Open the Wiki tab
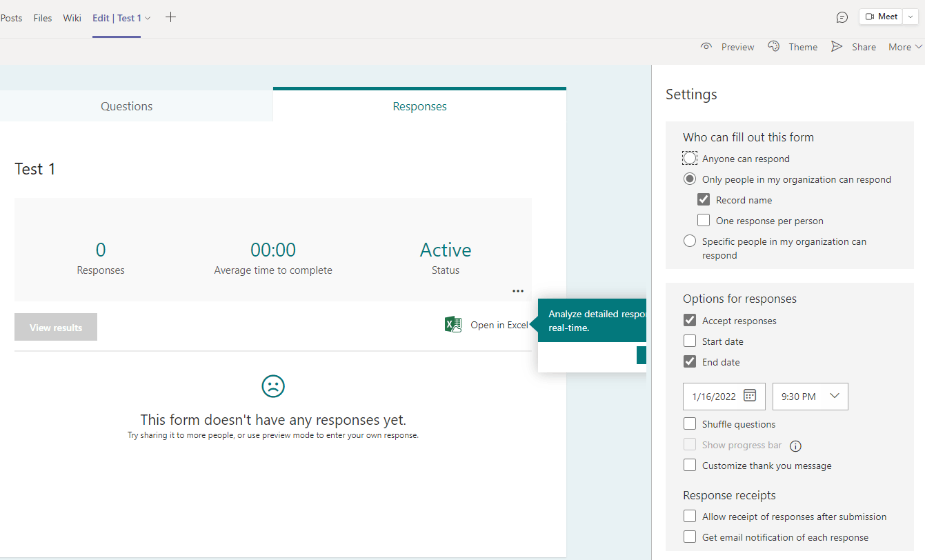 pos(72,18)
